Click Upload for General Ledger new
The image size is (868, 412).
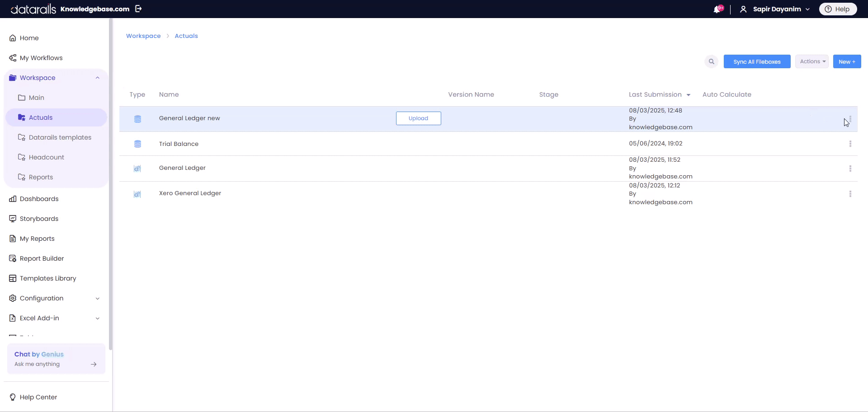click(418, 118)
